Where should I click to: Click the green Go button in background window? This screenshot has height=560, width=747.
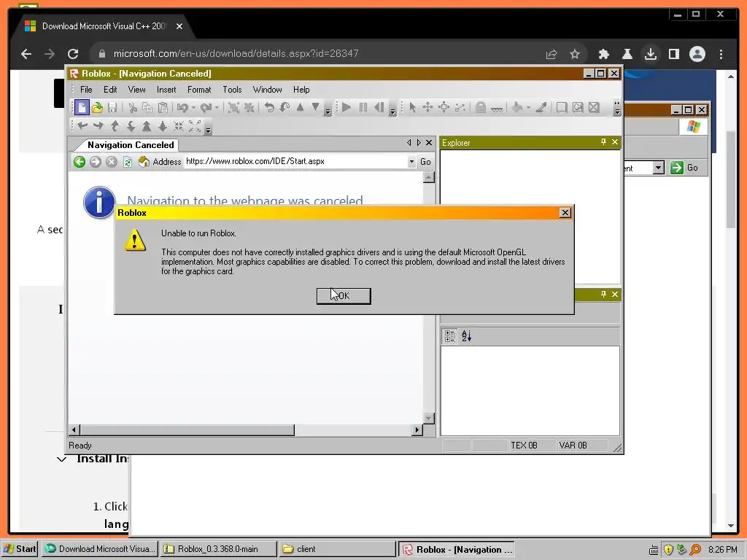click(684, 168)
